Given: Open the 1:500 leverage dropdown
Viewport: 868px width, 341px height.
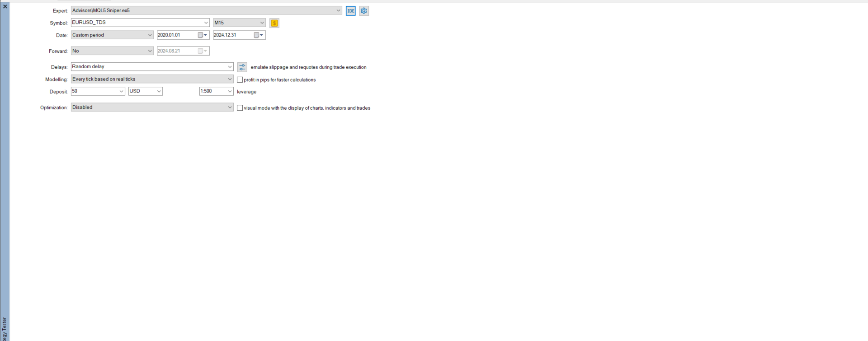Looking at the screenshot, I should pos(230,91).
